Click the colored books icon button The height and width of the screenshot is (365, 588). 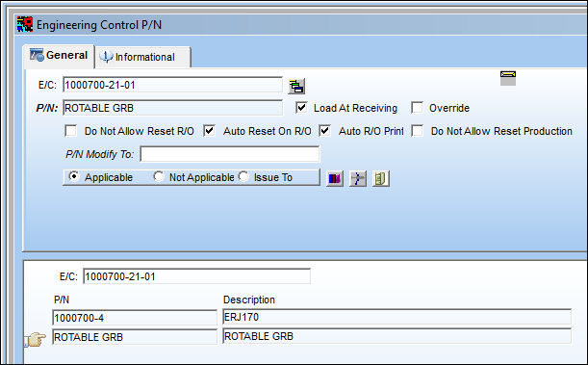point(335,178)
